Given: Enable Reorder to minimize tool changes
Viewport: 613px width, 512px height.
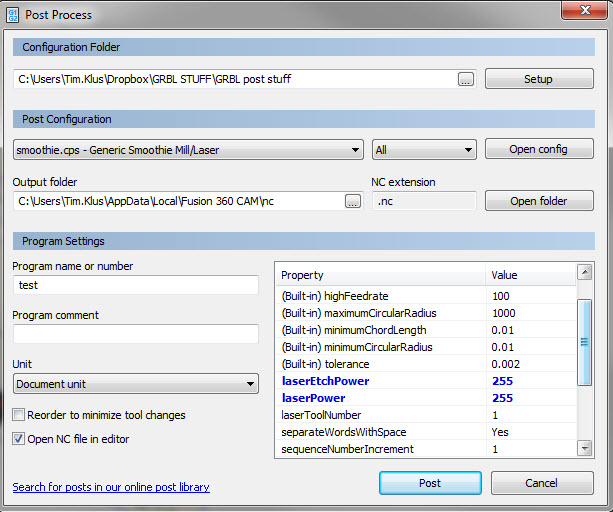Looking at the screenshot, I should point(19,415).
